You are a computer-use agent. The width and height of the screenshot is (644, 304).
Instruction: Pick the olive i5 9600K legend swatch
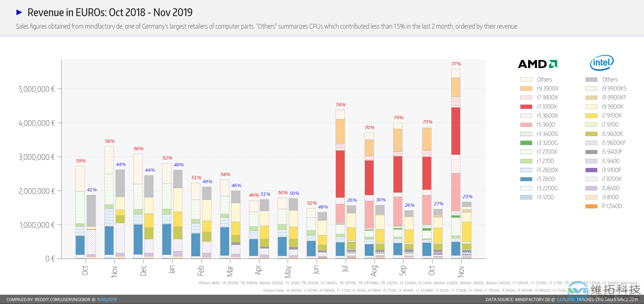591,134
